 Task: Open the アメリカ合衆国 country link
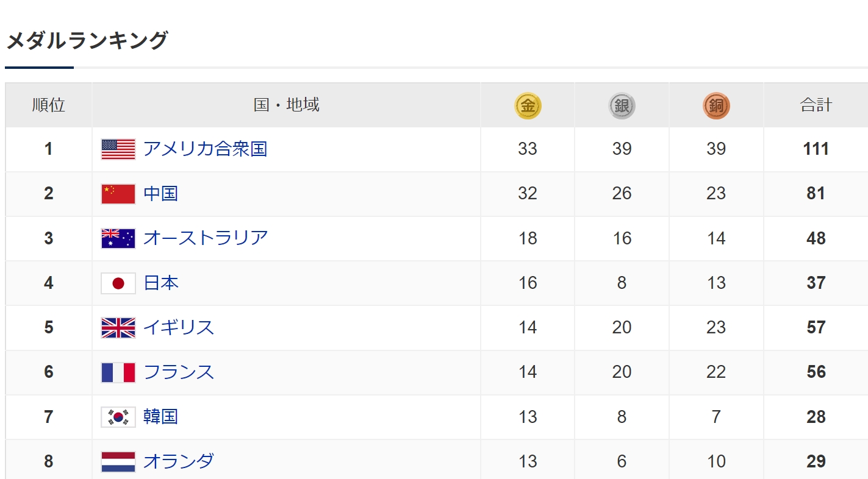point(205,149)
